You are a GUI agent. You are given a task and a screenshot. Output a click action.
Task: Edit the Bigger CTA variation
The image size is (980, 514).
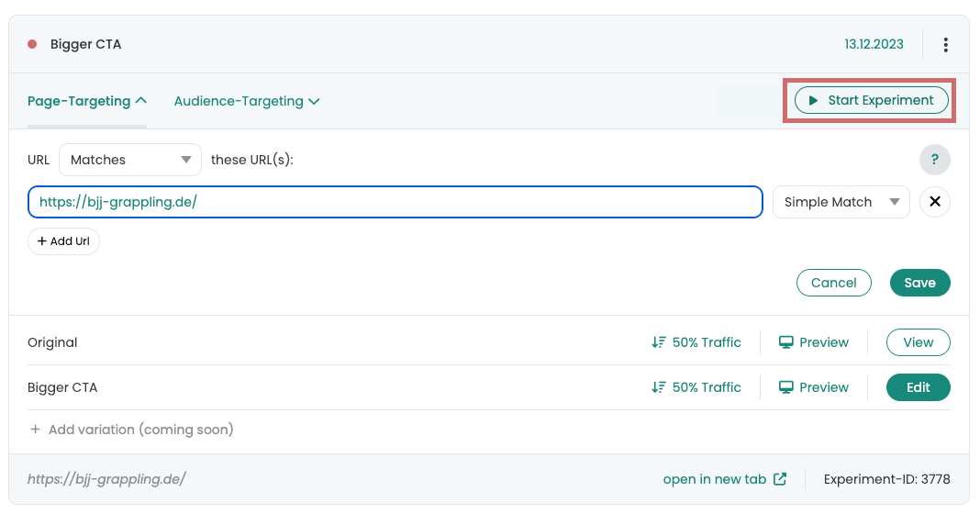tap(919, 387)
